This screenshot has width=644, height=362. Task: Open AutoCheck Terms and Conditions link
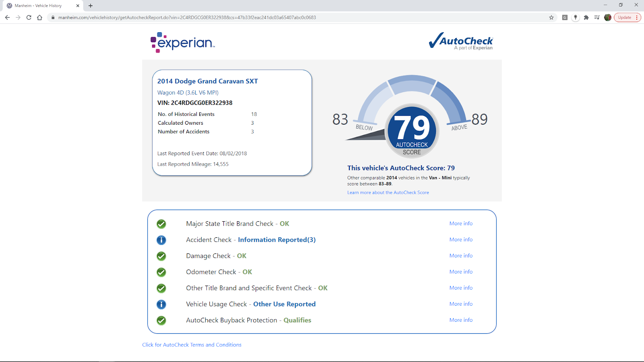tap(192, 345)
